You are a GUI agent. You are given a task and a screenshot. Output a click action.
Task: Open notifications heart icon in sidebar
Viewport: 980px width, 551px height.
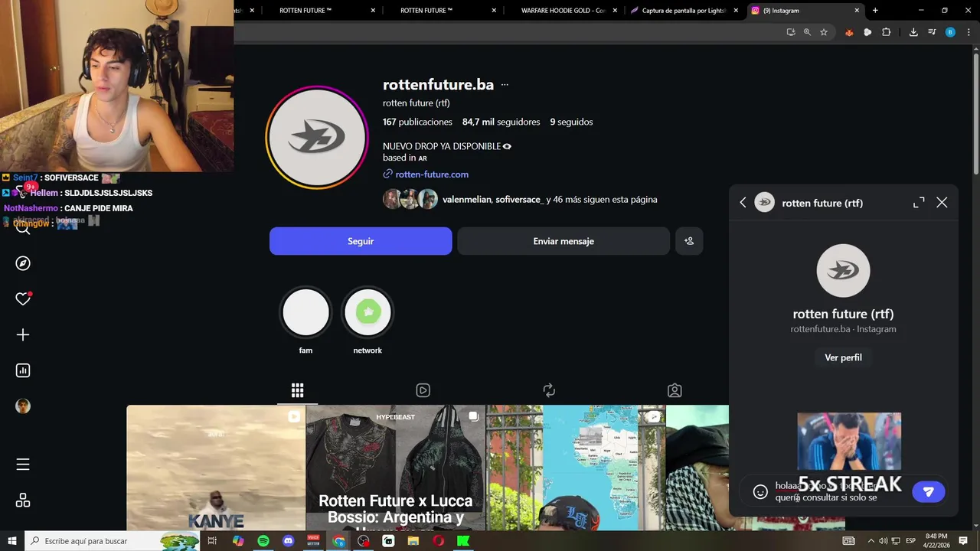click(23, 299)
